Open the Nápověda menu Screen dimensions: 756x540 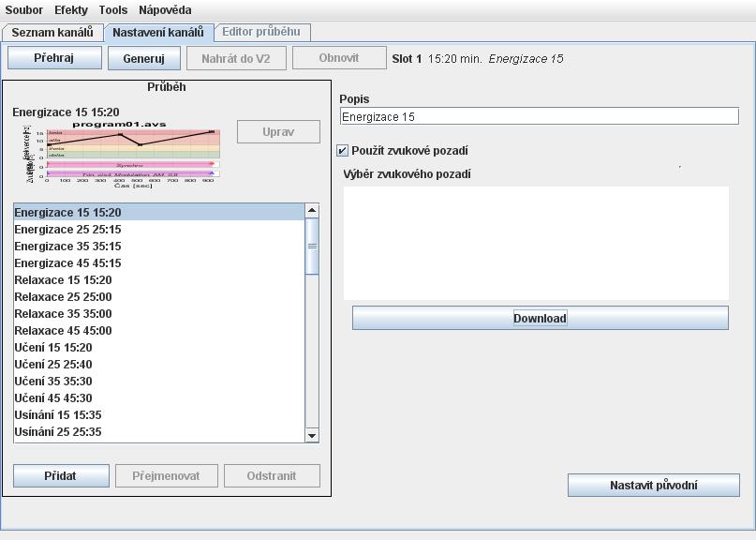(x=165, y=9)
